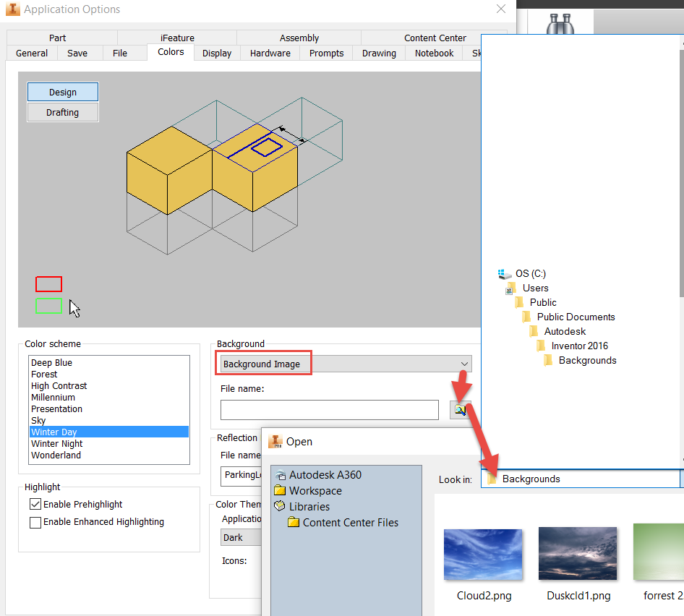The width and height of the screenshot is (684, 616).
Task: Click the Reflection file name field
Action: (241, 475)
